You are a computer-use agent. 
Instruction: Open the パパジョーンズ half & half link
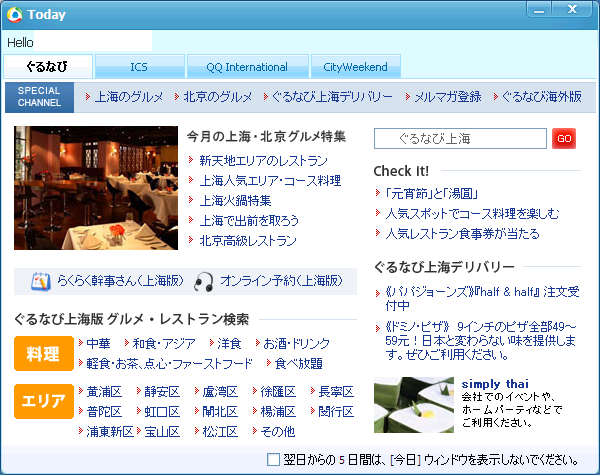pos(482,299)
